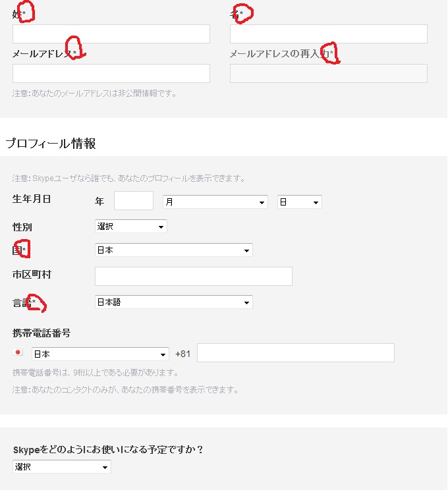Click the 市区町村 city input field
The width and height of the screenshot is (448, 496).
(x=194, y=276)
